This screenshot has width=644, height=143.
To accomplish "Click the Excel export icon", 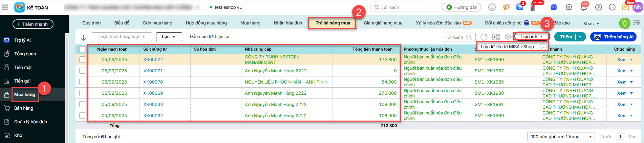I will click(496, 37).
